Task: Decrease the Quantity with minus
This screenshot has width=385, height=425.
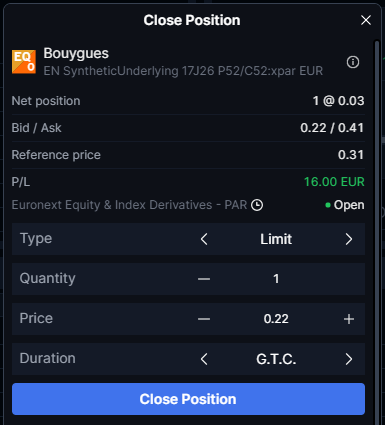Action: (204, 279)
